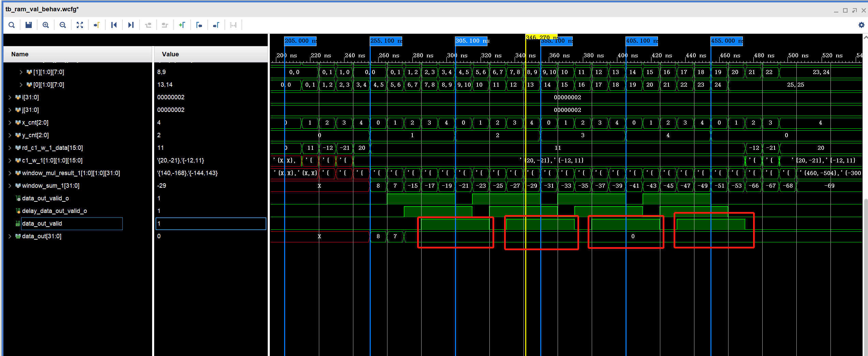
Task: Click the y_cnt waveform segment 3
Action: (x=583, y=135)
